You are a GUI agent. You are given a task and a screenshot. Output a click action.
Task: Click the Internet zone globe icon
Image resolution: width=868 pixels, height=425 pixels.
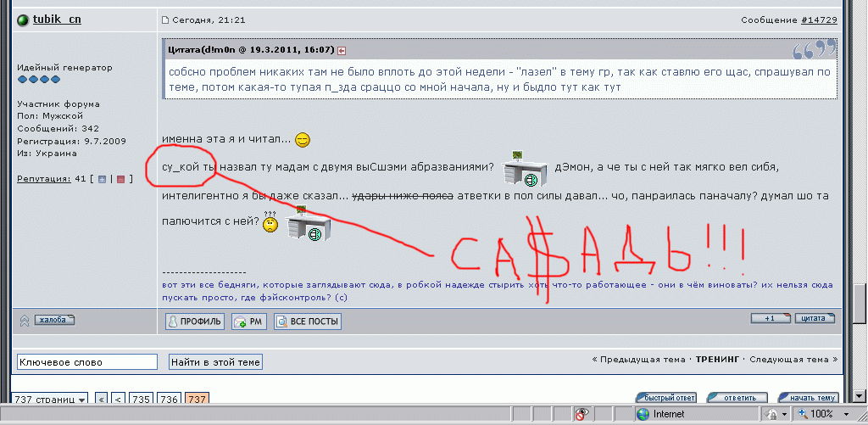click(643, 414)
